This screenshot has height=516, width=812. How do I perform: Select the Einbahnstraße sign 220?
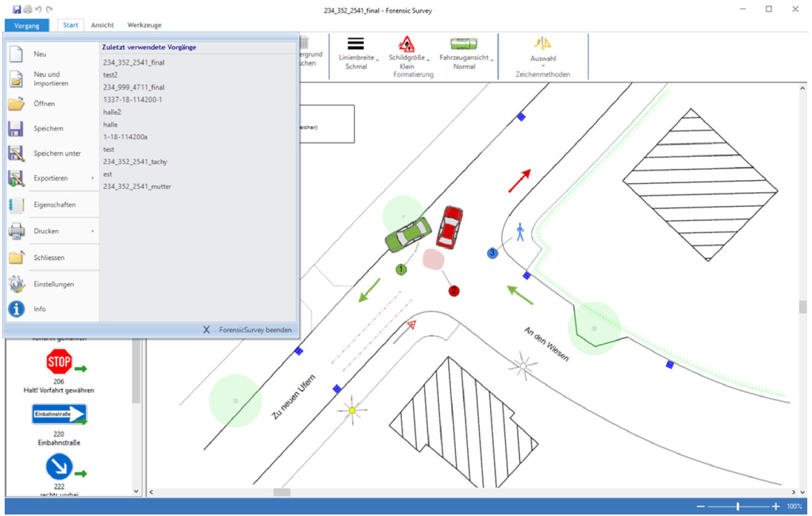tap(59, 414)
